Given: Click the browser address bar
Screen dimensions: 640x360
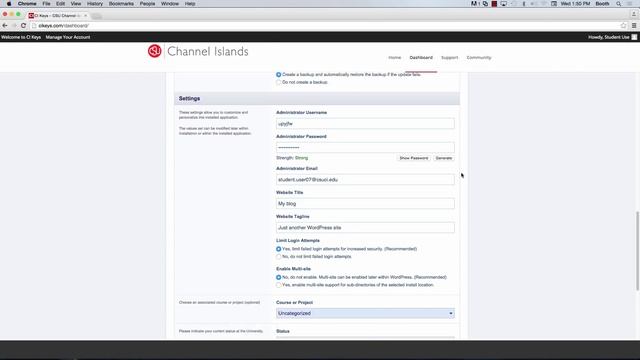Looking at the screenshot, I should coord(324,25).
